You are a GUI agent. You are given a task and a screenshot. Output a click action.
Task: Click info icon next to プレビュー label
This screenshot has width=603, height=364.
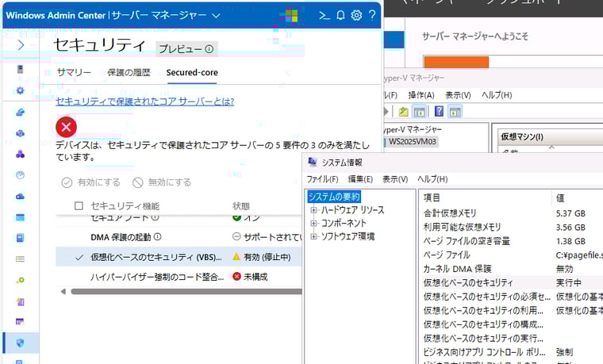(209, 49)
